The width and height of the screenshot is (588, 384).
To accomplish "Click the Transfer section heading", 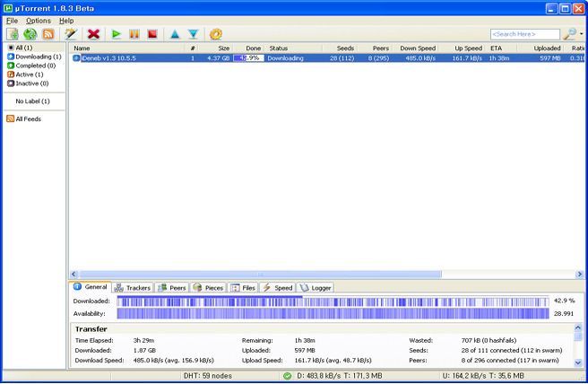I will [x=91, y=329].
